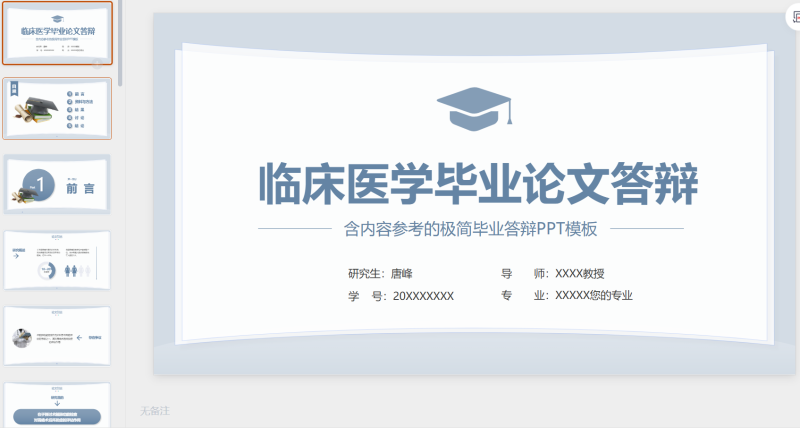Click the main title 临床医学毕业论文答辩
This screenshot has width=800, height=428.
click(479, 184)
